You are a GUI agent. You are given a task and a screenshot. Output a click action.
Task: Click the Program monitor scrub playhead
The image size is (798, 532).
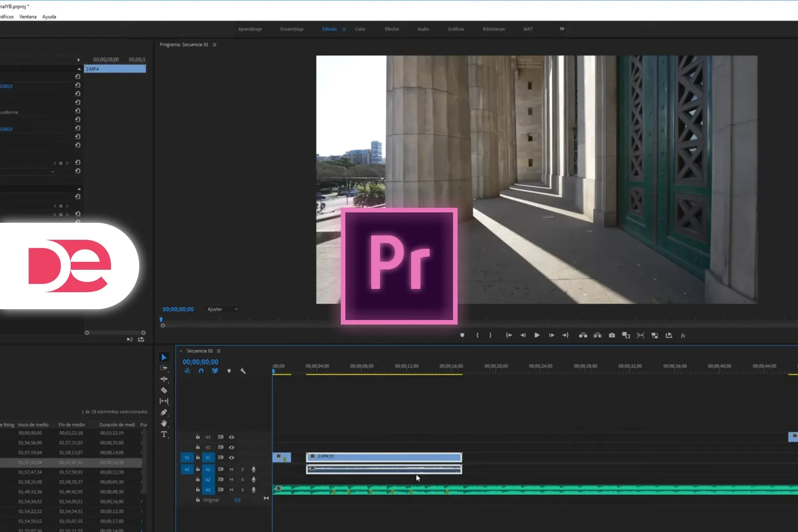coord(161,320)
